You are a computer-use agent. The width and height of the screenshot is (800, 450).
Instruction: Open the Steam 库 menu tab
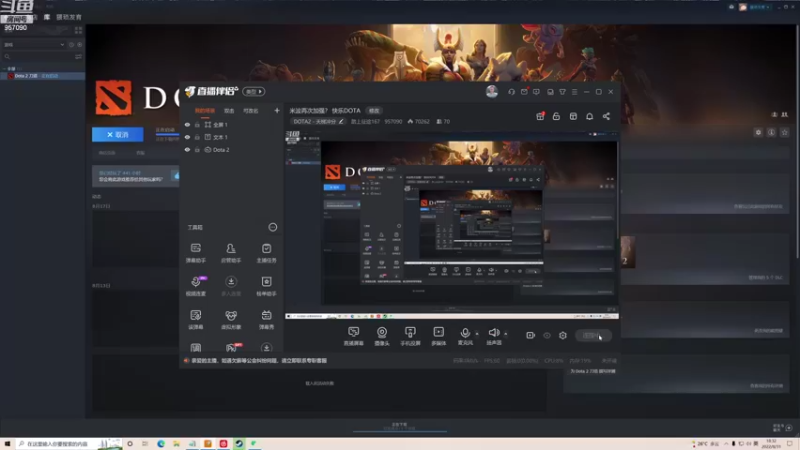pos(47,17)
